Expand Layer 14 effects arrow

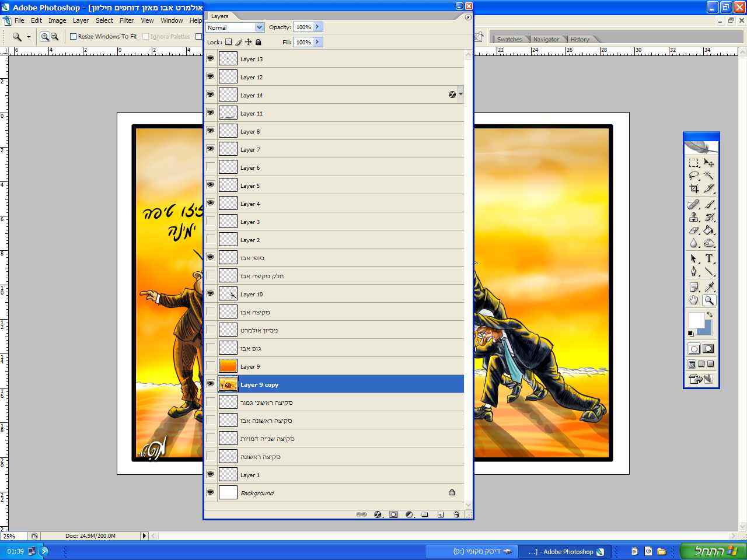pos(460,94)
